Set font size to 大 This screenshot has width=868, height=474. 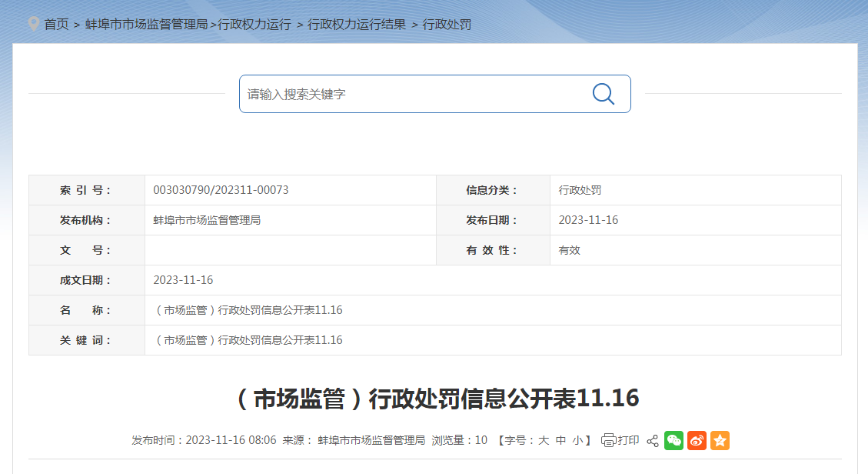pyautogui.click(x=544, y=440)
